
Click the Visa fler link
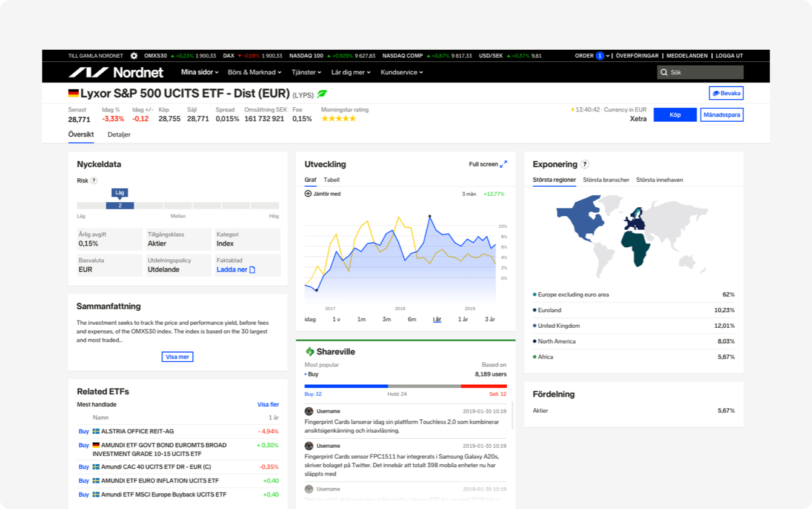(x=268, y=405)
